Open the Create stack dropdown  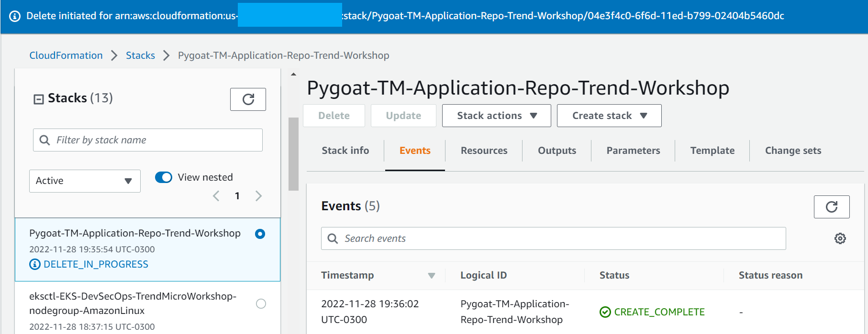pos(609,116)
